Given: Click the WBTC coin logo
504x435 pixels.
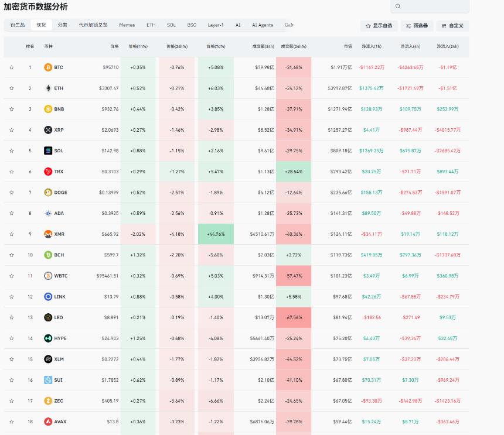Looking at the screenshot, I should pos(48,276).
